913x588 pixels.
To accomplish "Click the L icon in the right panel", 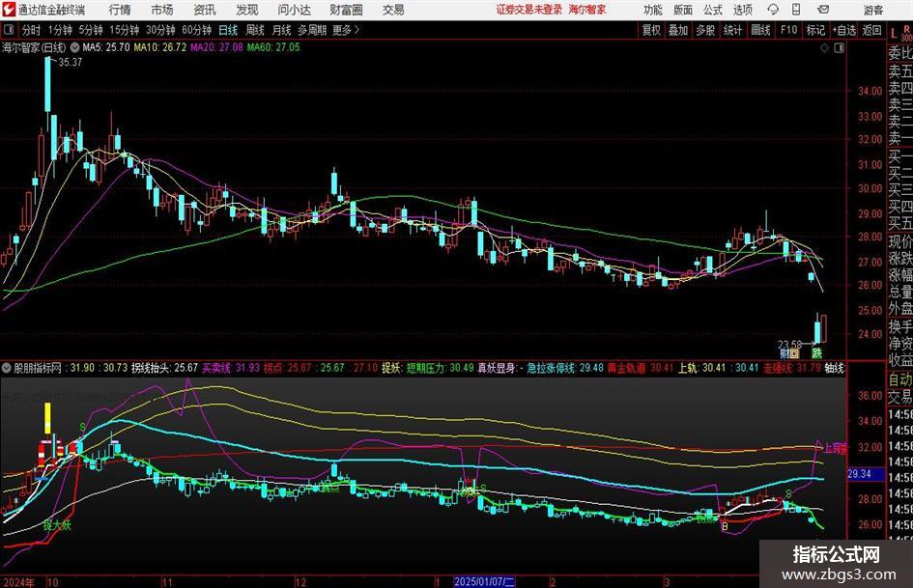I will click(894, 34).
